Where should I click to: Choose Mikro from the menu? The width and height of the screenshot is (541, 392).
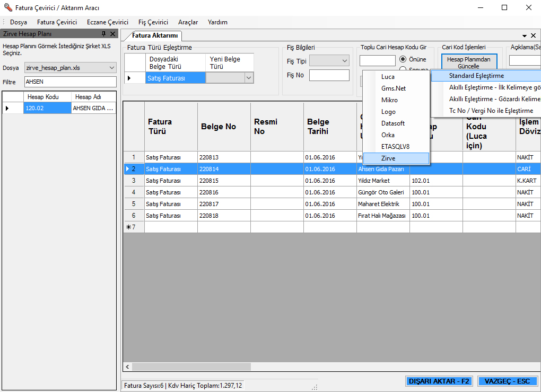click(x=396, y=100)
